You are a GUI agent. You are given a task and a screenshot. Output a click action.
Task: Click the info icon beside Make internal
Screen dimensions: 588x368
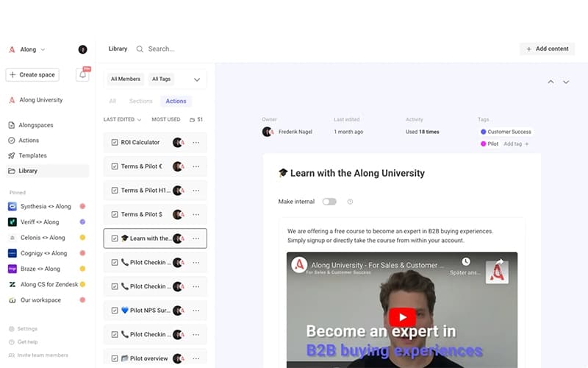(x=350, y=202)
